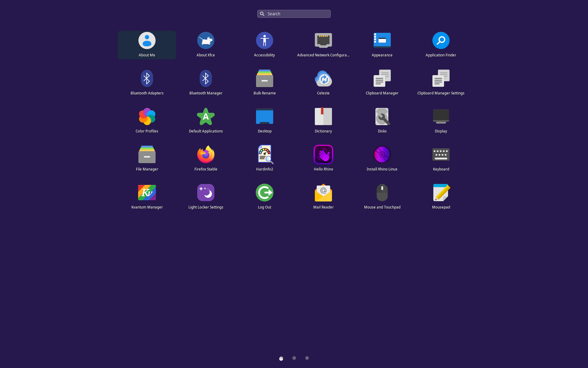Open Accessibility settings icon

click(x=265, y=40)
